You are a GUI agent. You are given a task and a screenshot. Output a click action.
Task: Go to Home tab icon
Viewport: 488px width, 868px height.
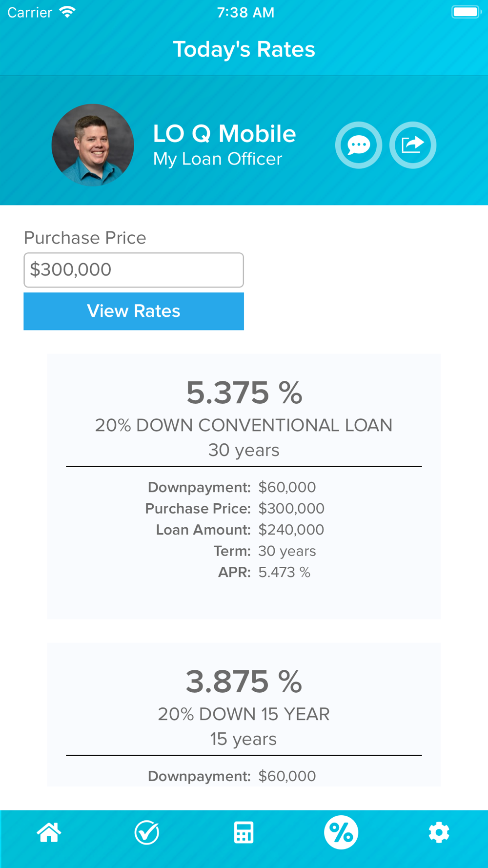click(x=49, y=832)
